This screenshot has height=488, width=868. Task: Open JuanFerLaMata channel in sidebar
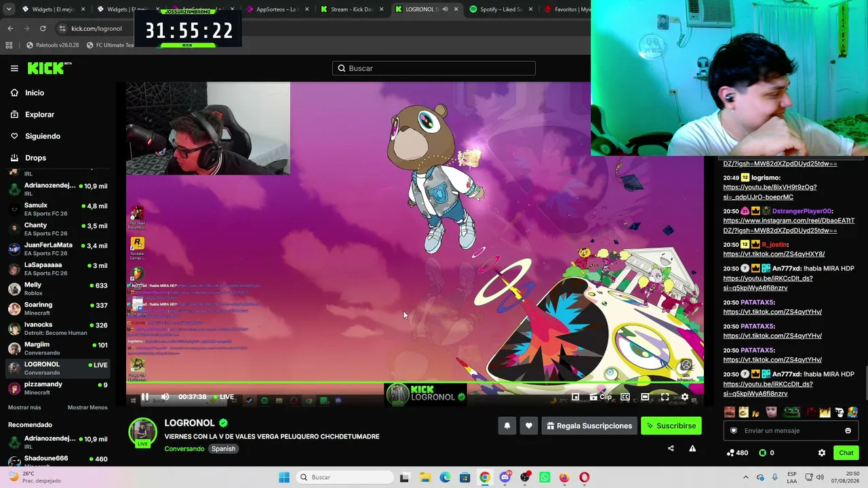(x=58, y=249)
